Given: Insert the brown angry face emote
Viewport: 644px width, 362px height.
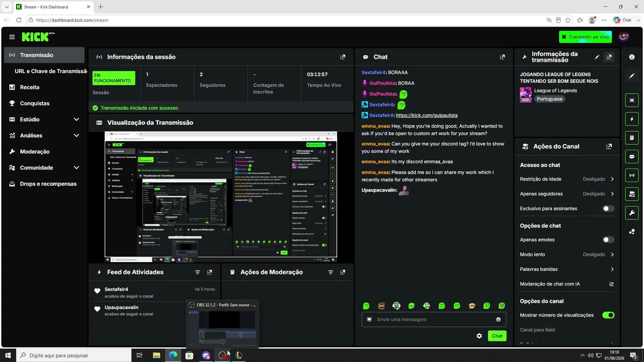Looking at the screenshot, I should [381, 306].
